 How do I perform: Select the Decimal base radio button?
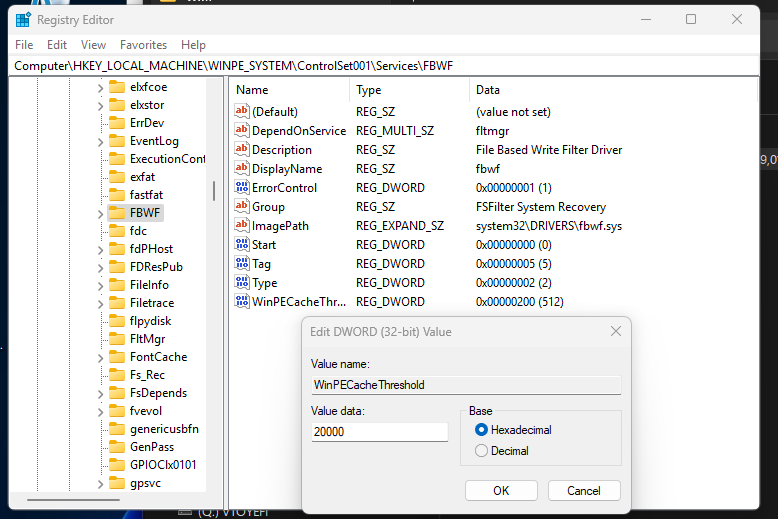click(x=481, y=451)
